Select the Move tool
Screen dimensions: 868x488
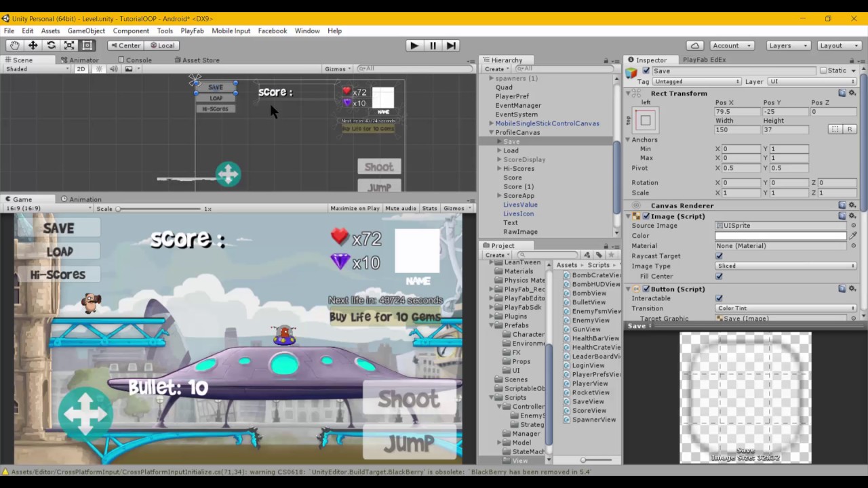[33, 45]
